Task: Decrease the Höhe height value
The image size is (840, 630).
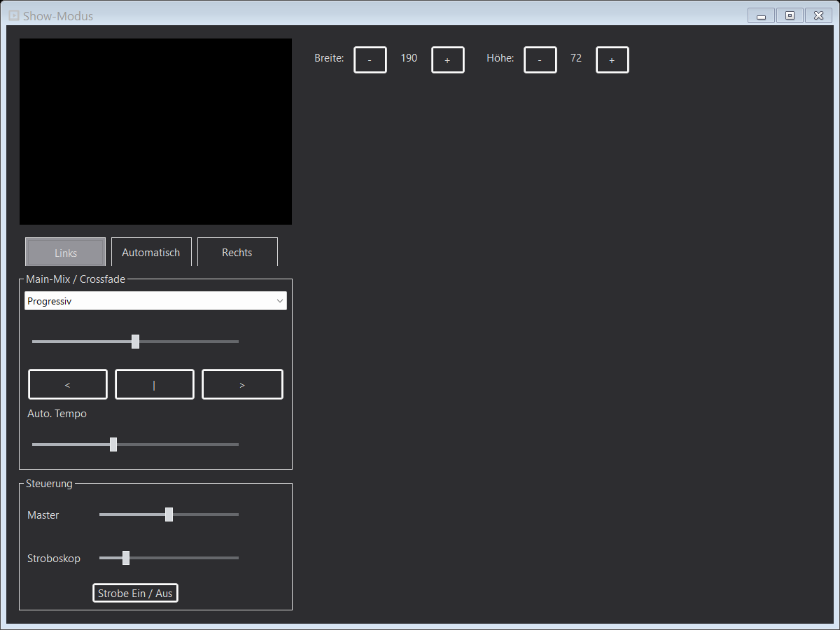Action: 540,60
